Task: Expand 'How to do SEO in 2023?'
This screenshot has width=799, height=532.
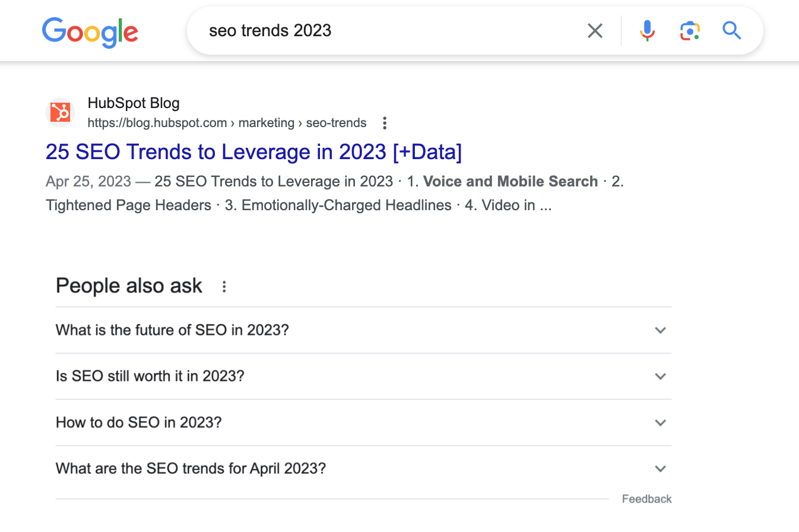Action: click(x=660, y=423)
